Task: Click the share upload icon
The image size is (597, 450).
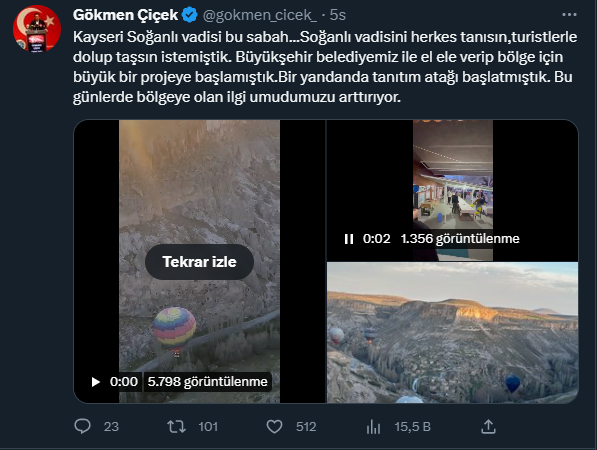Action: tap(488, 426)
